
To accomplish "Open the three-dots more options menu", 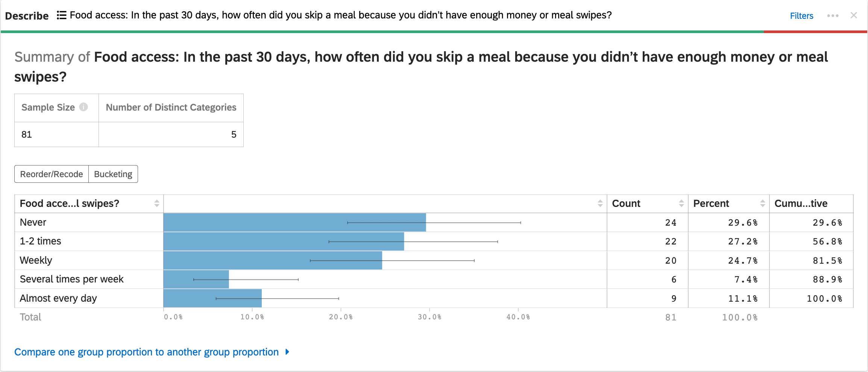I will pyautogui.click(x=833, y=16).
